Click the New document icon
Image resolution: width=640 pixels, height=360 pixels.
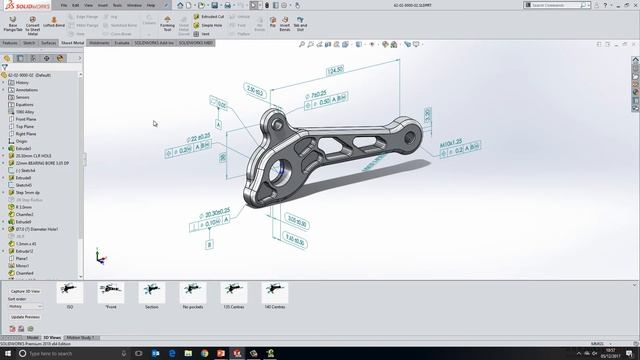(x=189, y=5)
